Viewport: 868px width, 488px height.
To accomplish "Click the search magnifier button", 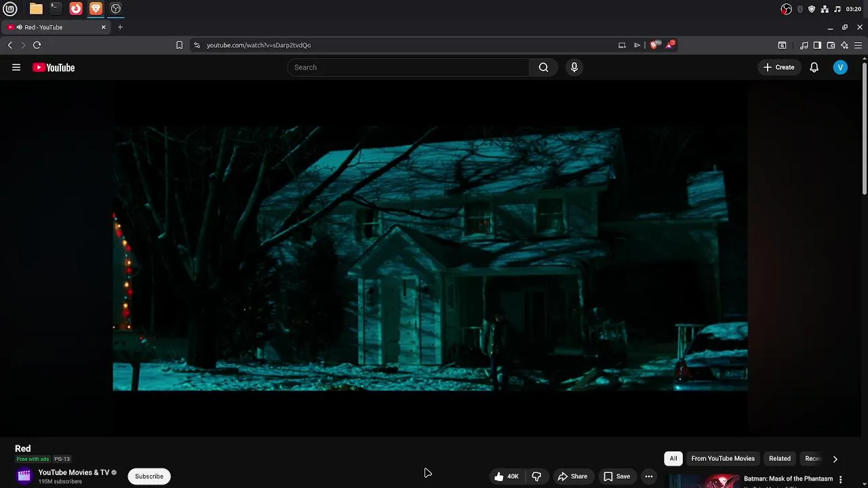I will (543, 67).
